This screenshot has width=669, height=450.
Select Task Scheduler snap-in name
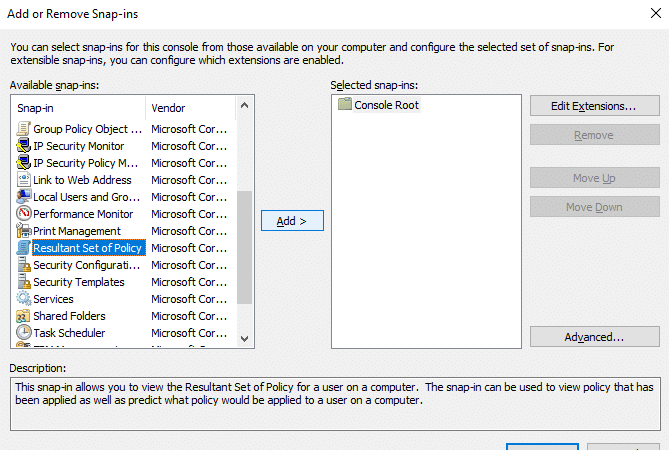point(69,333)
